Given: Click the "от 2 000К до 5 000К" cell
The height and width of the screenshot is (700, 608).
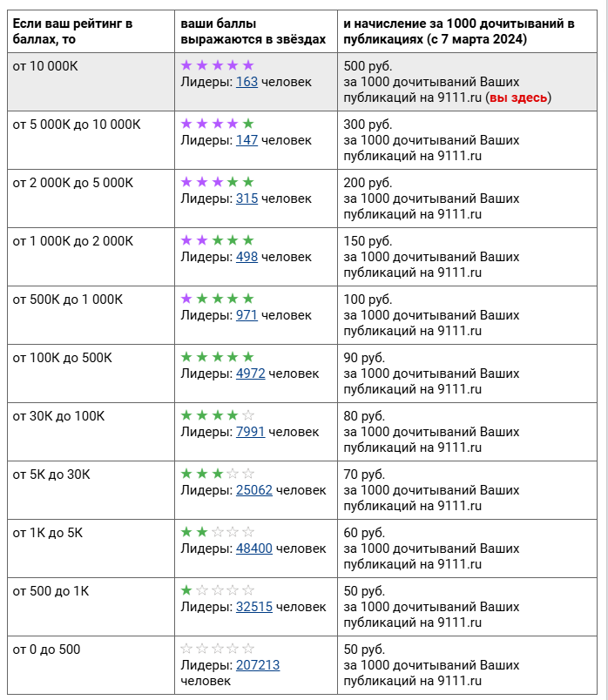Looking at the screenshot, I should (91, 199).
